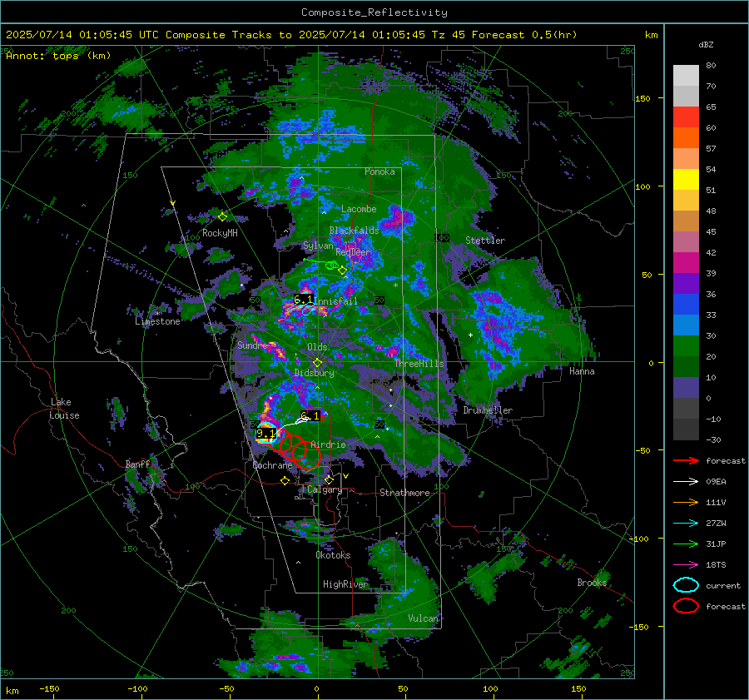Click the Brooks city label
This screenshot has width=749, height=700.
point(592,583)
